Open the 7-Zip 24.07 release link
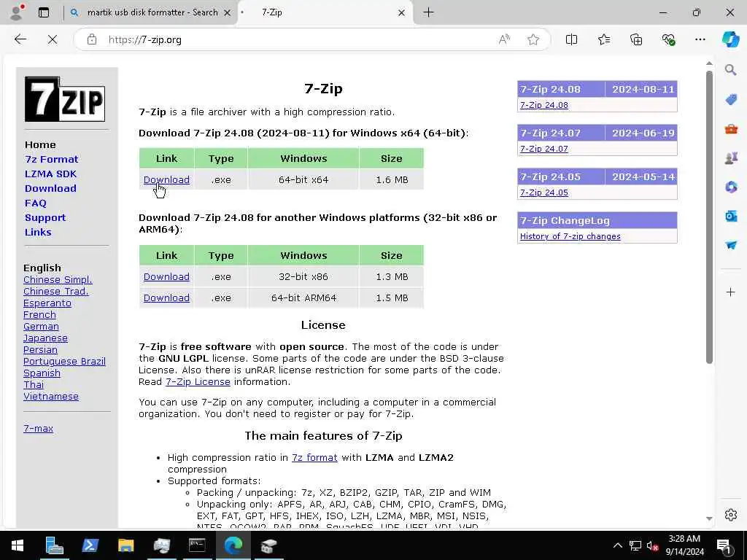This screenshot has height=560, width=747. (x=544, y=149)
